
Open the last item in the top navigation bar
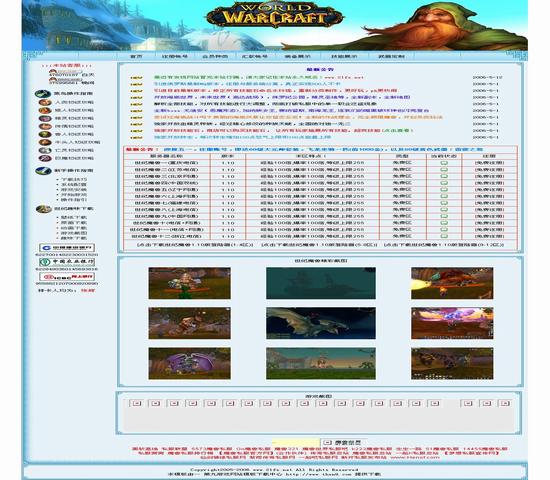click(x=391, y=56)
